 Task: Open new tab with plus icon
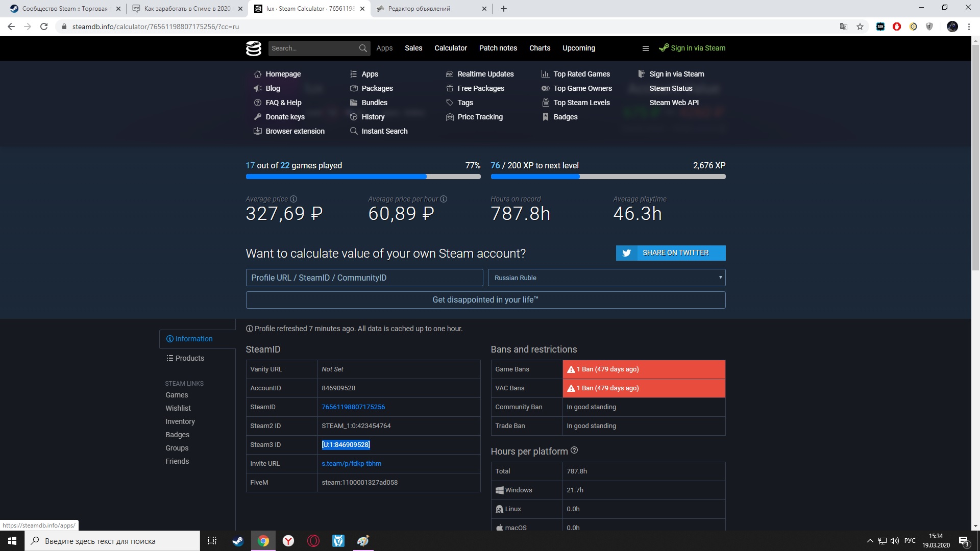click(504, 9)
